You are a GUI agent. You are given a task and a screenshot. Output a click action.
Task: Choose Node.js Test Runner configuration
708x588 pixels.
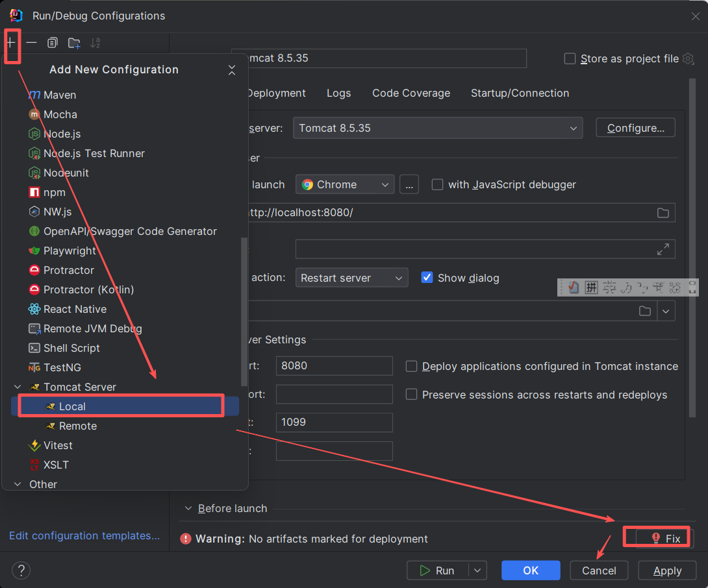(x=94, y=153)
